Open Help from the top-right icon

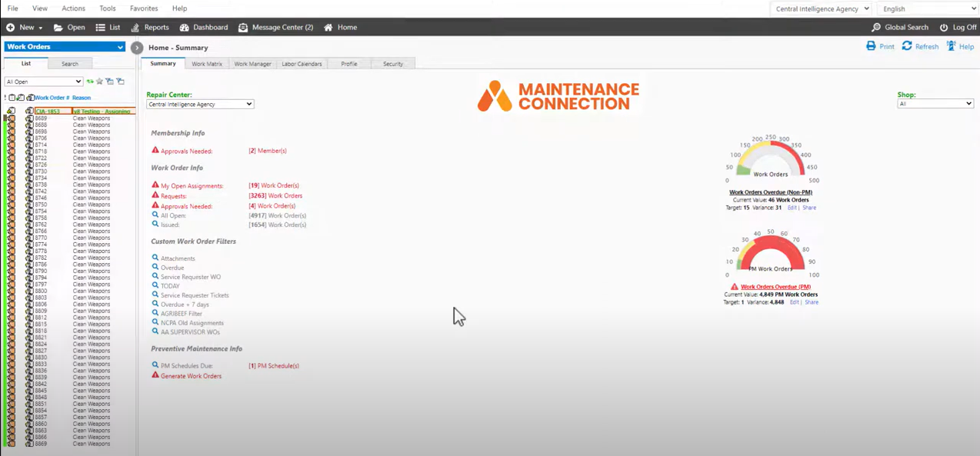tap(951, 46)
